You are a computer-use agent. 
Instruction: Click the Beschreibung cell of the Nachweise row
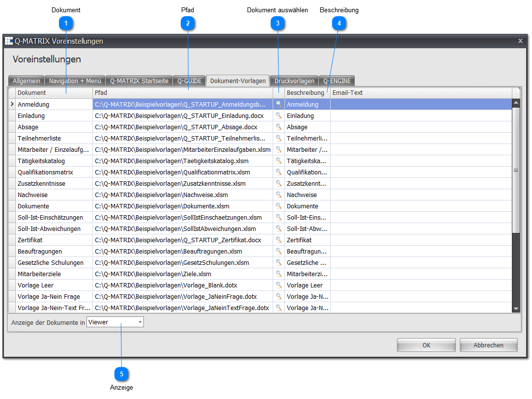[x=308, y=195]
